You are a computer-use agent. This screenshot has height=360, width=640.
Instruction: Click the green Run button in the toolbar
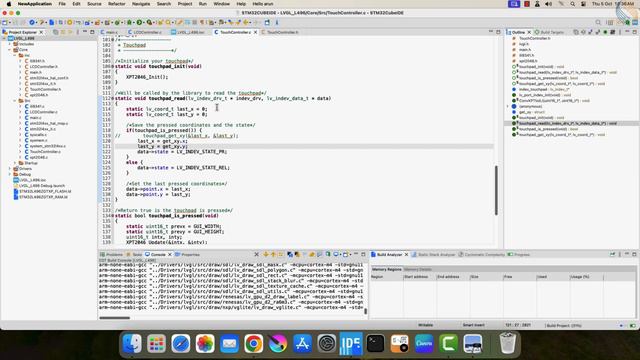point(139,22)
